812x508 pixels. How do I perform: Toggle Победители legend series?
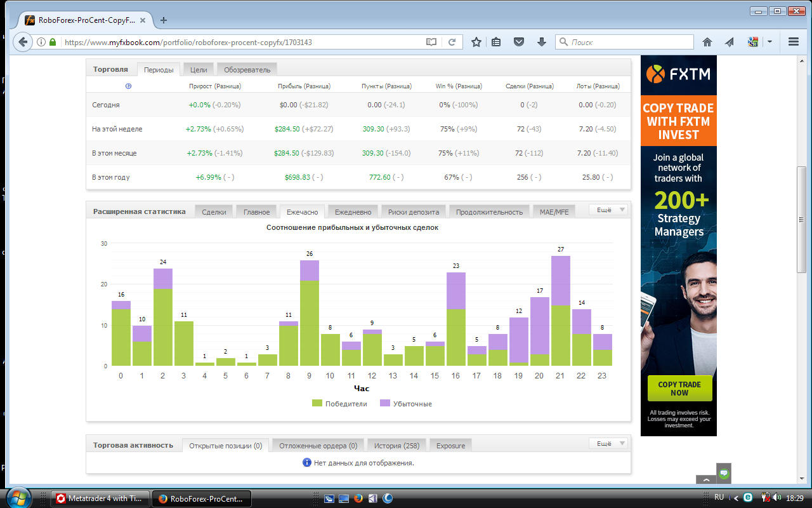coord(339,404)
